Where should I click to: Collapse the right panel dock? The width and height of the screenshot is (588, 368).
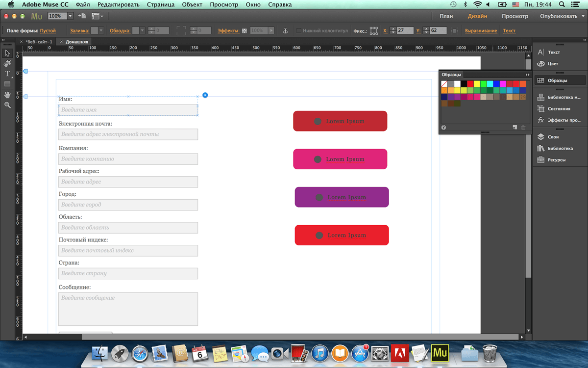click(x=584, y=40)
